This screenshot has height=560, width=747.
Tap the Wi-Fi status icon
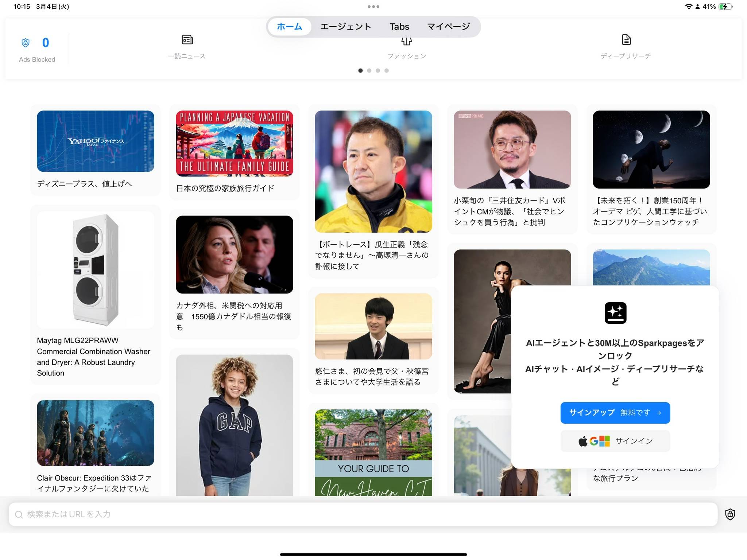pos(689,7)
